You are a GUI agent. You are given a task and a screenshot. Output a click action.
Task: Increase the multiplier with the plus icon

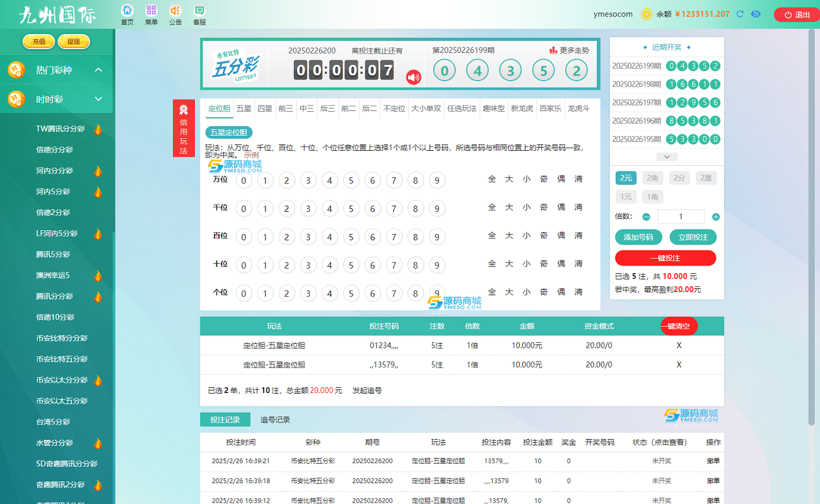point(716,217)
